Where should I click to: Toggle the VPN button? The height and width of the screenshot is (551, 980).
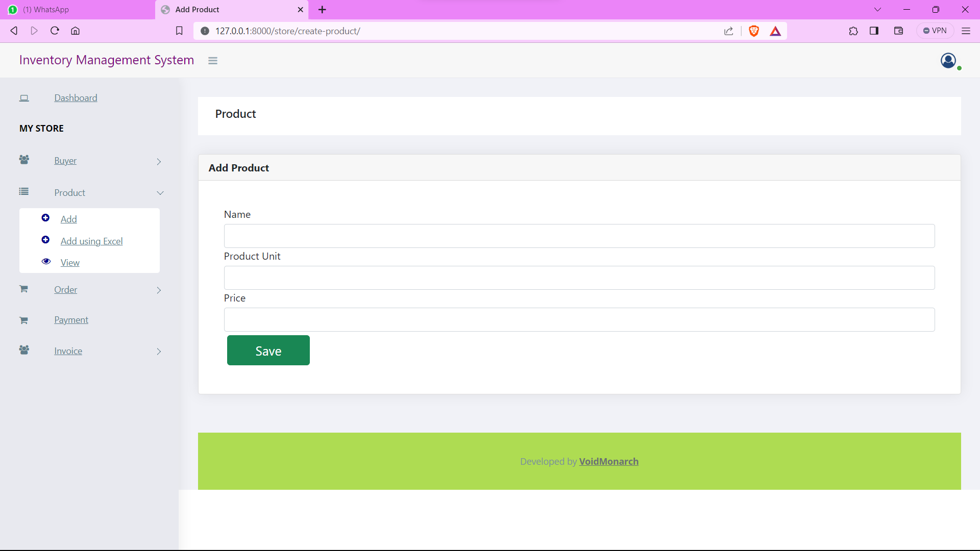click(x=935, y=31)
